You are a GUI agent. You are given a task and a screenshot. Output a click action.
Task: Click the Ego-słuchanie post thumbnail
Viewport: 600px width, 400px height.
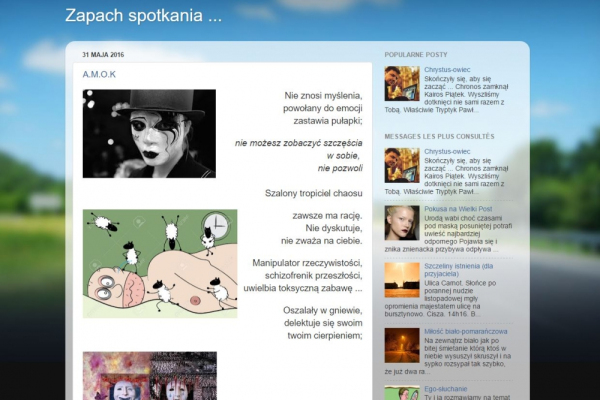point(402,393)
